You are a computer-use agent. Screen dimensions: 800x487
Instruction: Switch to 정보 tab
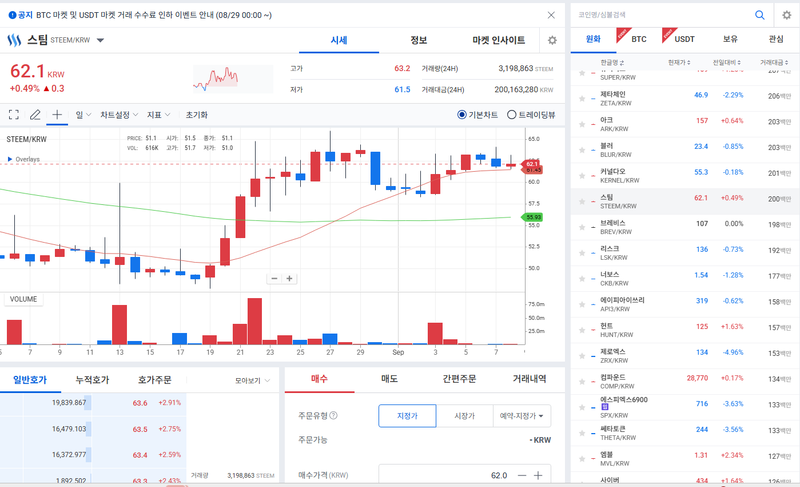[418, 40]
